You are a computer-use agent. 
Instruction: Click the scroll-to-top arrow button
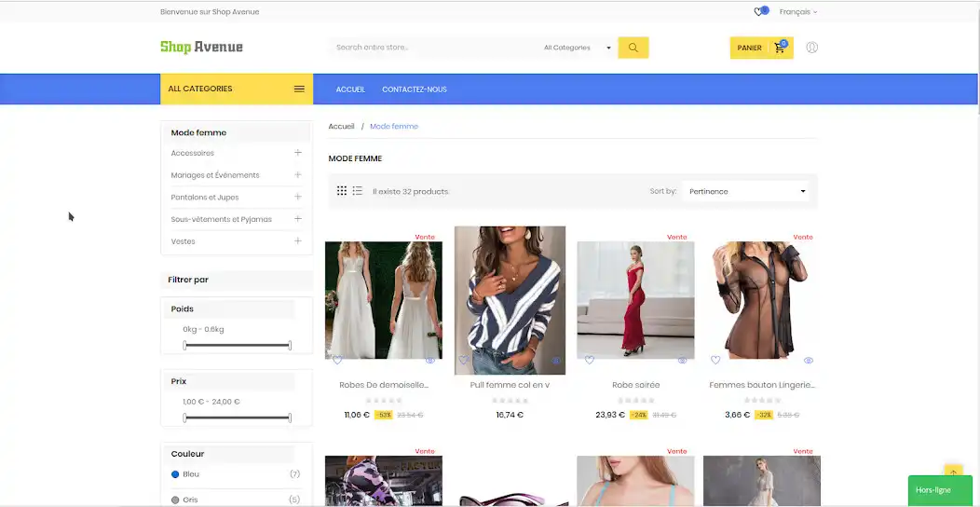click(x=952, y=473)
